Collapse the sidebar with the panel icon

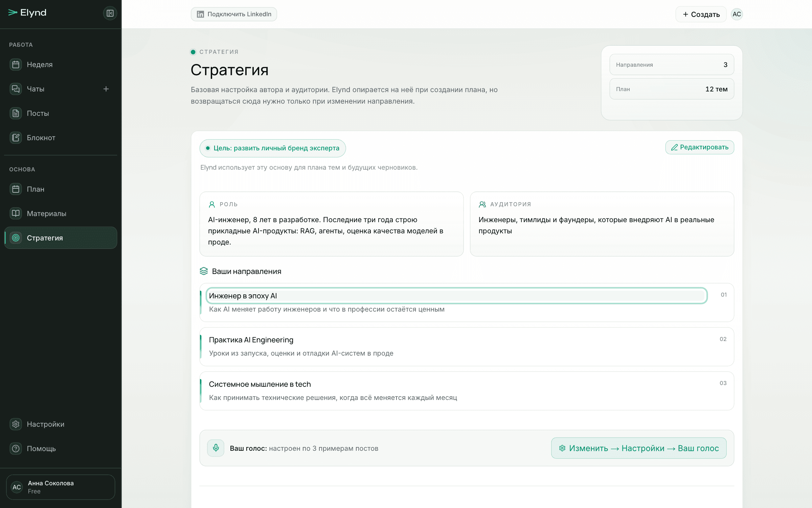coord(110,13)
